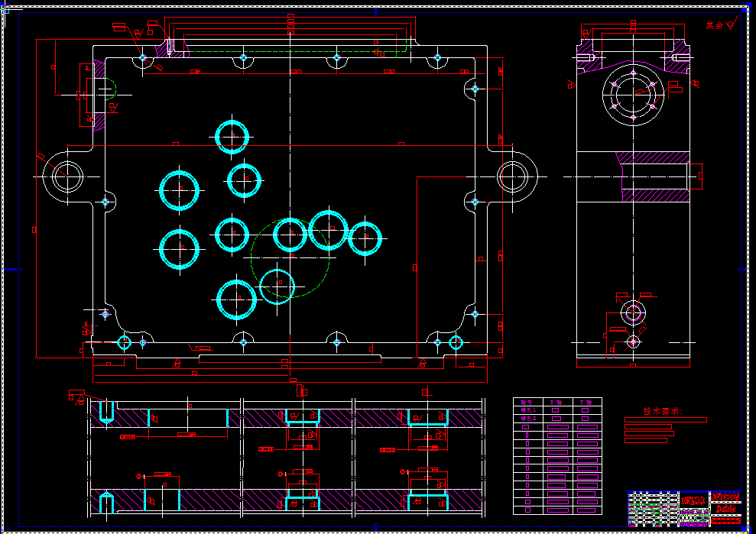756x534 pixels.
Task: Click the rightmost cyan bore in middle row
Action: pos(365,238)
